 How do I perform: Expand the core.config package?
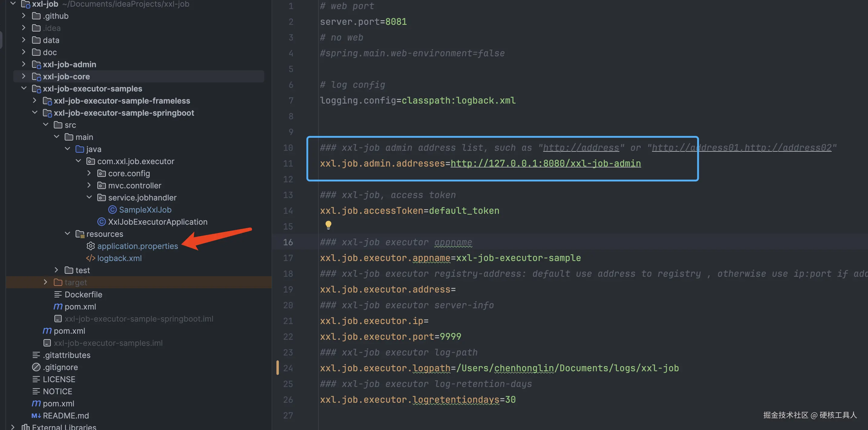click(89, 173)
